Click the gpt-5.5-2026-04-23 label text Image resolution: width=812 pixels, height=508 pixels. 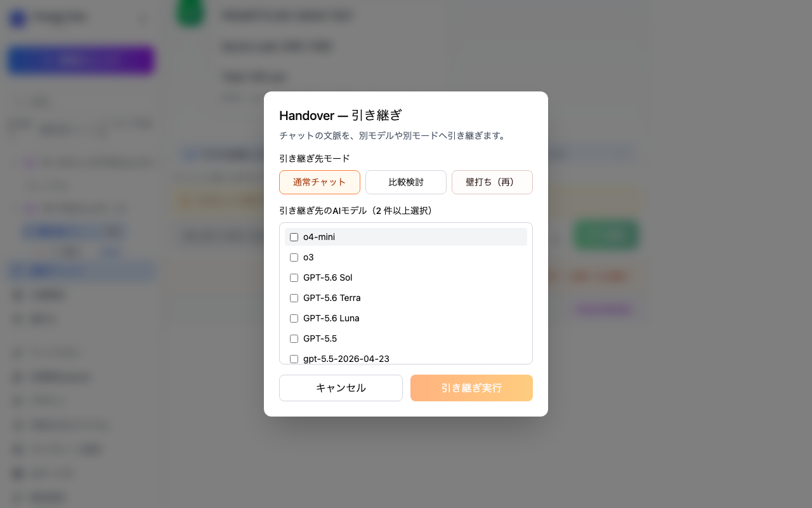346,359
